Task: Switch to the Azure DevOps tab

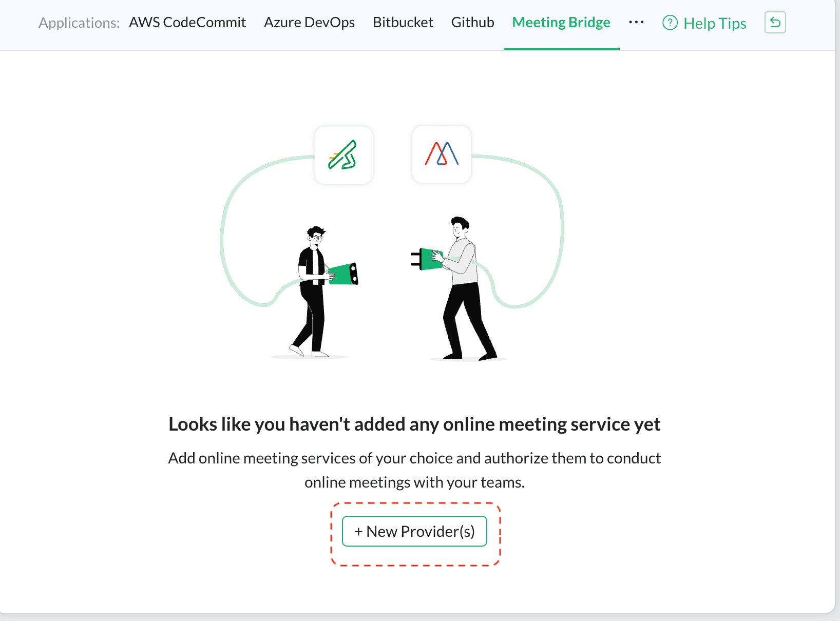Action: pyautogui.click(x=309, y=23)
